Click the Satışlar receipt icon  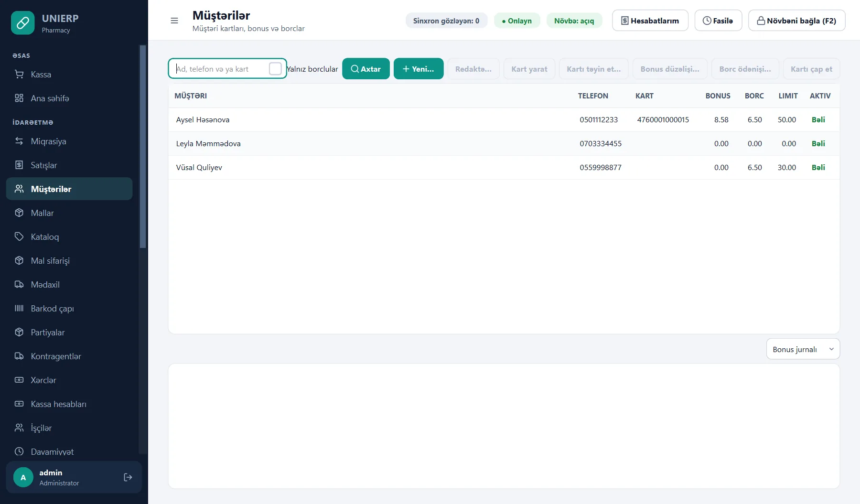point(19,165)
